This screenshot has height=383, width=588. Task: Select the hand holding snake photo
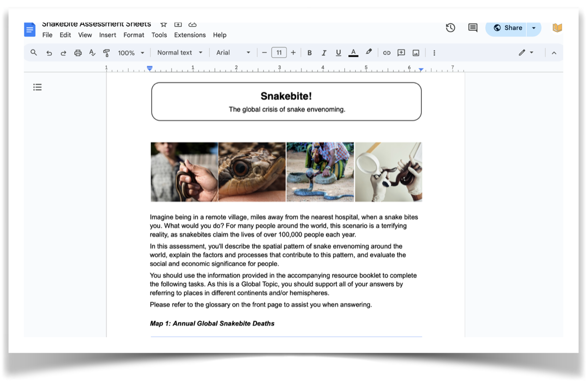point(184,172)
